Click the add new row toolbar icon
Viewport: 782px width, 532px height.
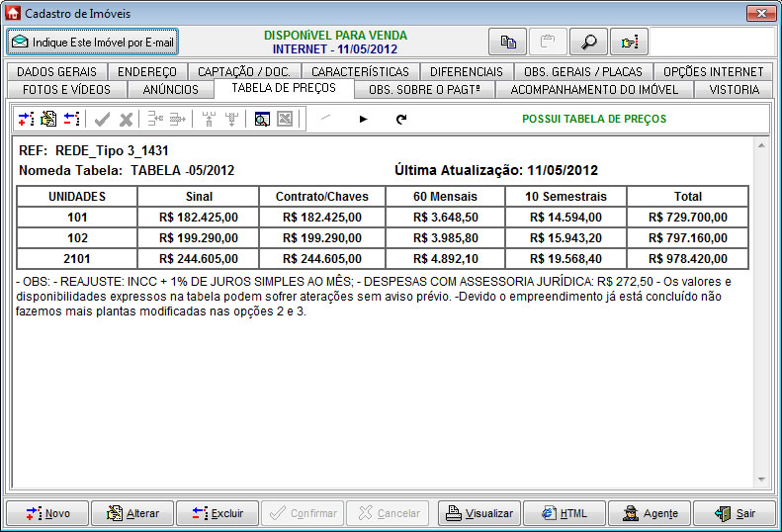(26, 119)
